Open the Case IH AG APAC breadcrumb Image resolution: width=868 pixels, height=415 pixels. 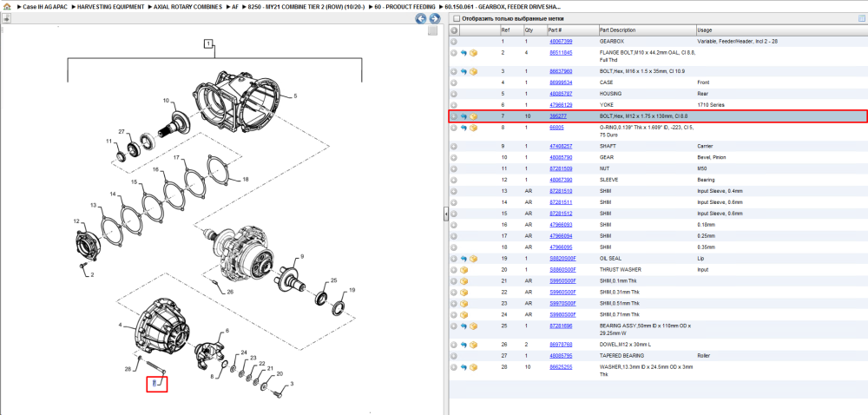[x=44, y=7]
